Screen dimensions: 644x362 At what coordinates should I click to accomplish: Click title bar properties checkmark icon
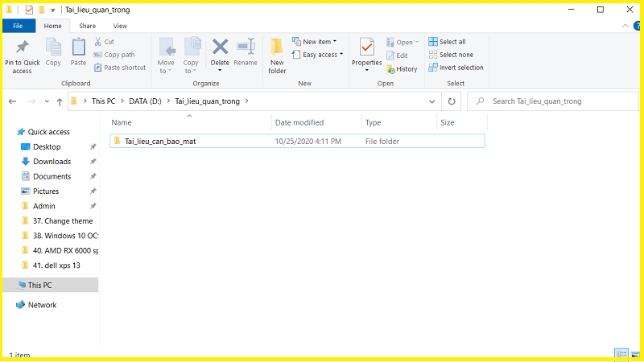coord(29,10)
